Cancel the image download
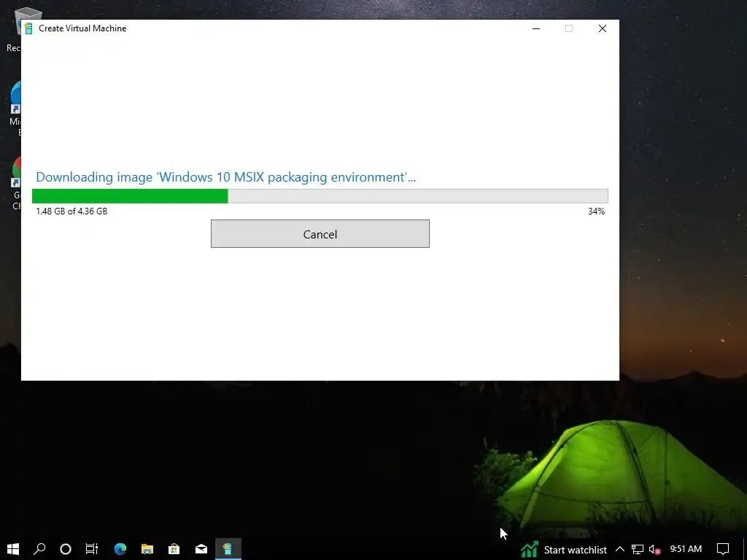747x560 pixels. (x=320, y=234)
